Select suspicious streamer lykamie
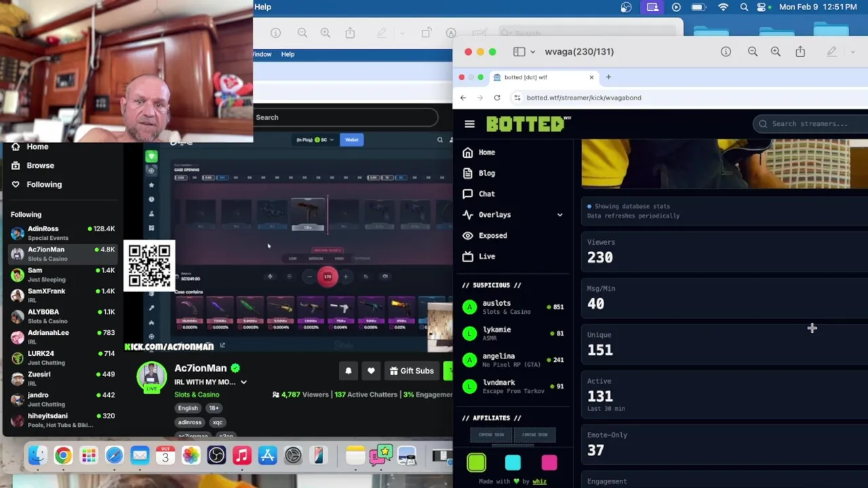Image resolution: width=868 pixels, height=488 pixels. (512, 333)
